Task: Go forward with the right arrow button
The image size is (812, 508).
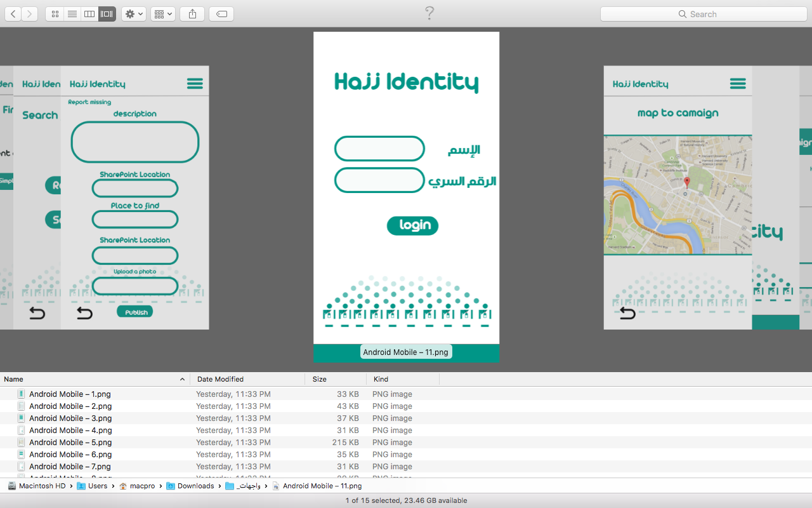Action: (x=30, y=14)
